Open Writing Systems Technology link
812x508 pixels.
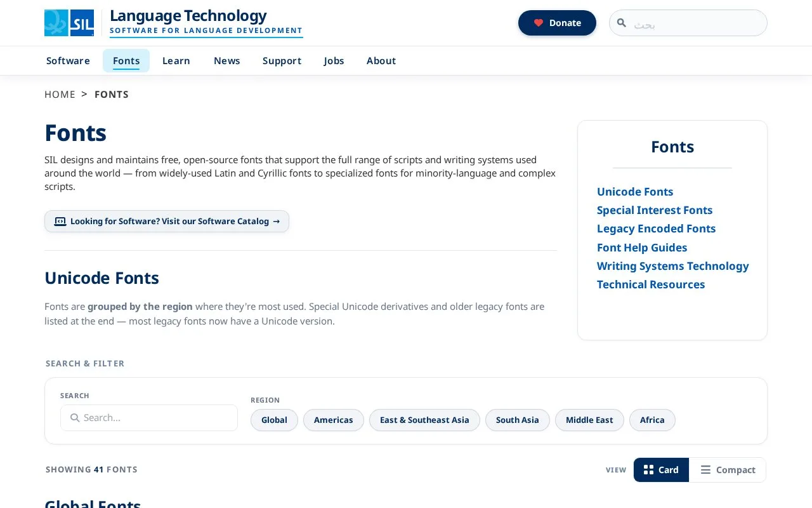tap(673, 266)
